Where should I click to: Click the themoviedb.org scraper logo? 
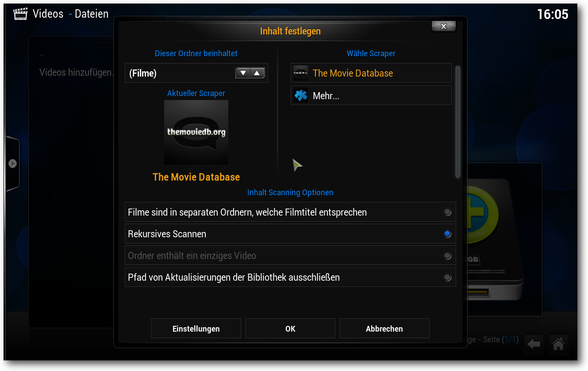196,132
